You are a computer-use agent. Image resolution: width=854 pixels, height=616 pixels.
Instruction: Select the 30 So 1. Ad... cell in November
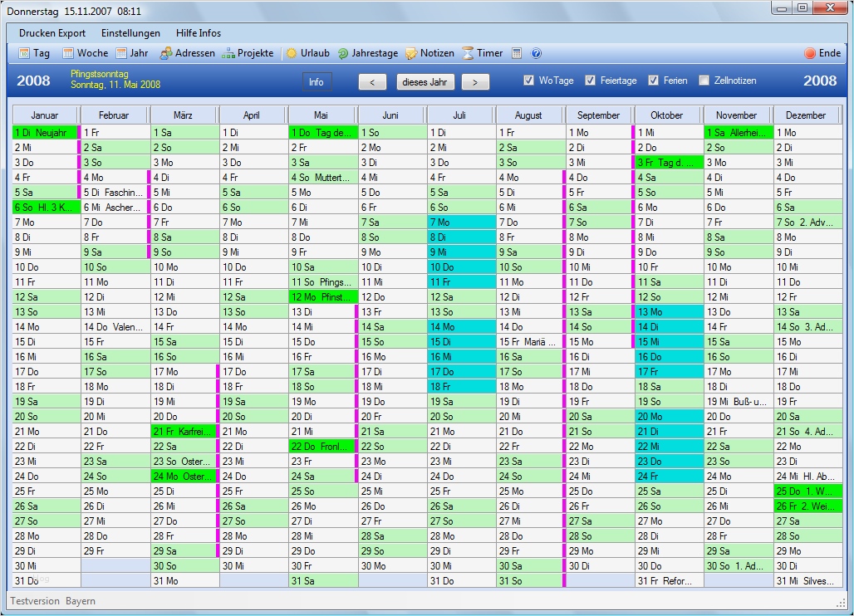[739, 566]
